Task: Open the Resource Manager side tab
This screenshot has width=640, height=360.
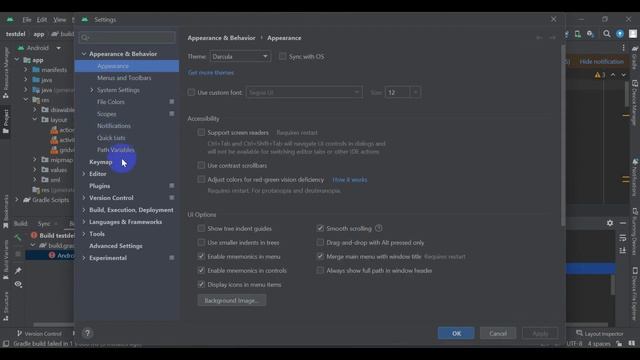Action: (x=6, y=73)
